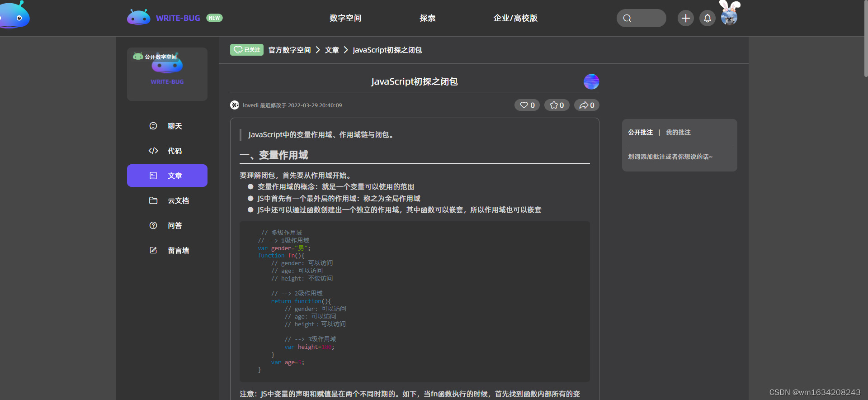This screenshot has width=868, height=400.
Task: Click JavaScript初探之闭包 breadcrumb
Action: [x=387, y=50]
